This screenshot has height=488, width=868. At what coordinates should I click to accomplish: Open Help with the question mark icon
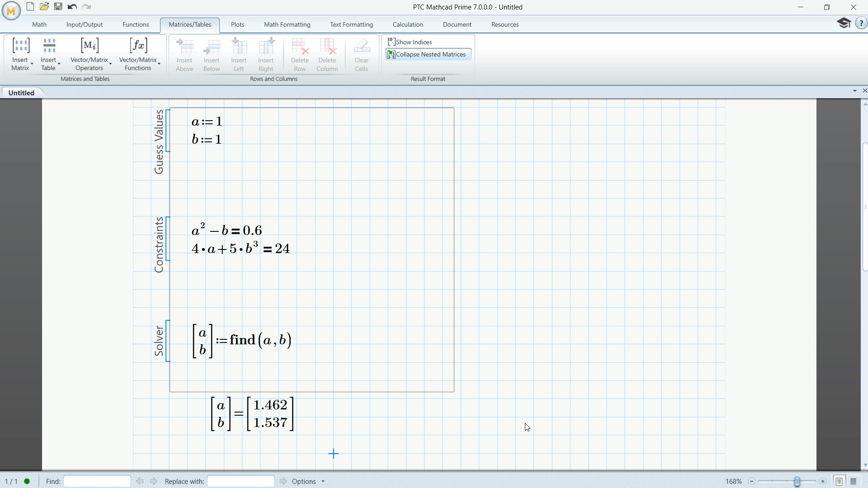pos(861,23)
